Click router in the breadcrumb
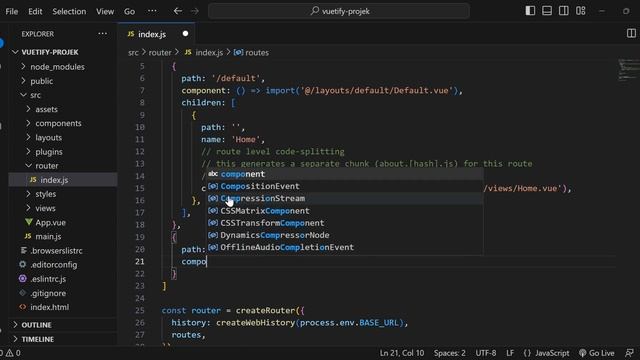Viewport: 640px width, 360px height. click(x=160, y=52)
